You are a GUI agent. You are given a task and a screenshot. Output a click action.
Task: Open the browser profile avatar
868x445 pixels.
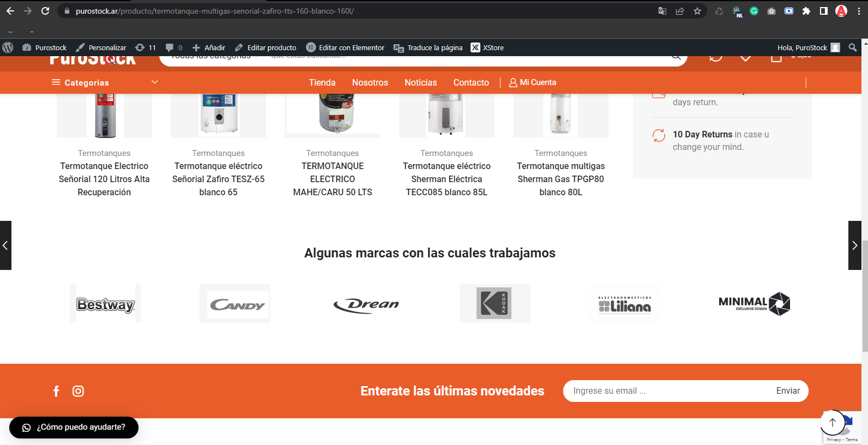[x=841, y=11]
